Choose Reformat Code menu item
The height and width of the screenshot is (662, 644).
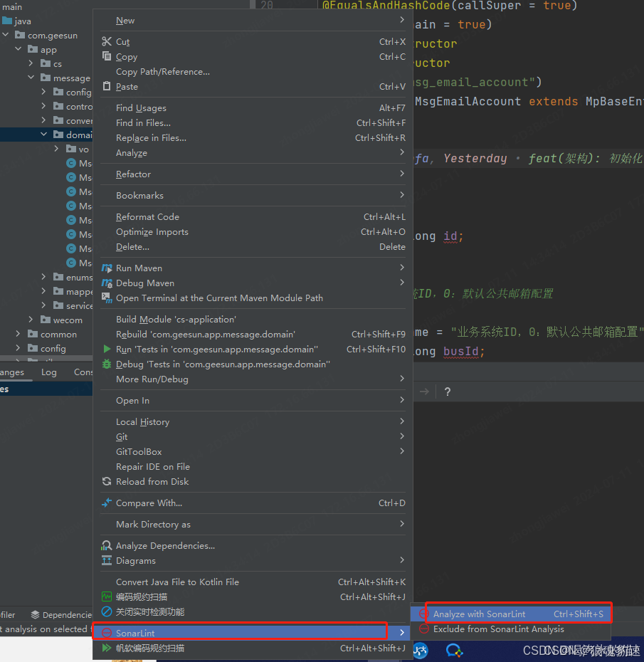point(253,216)
